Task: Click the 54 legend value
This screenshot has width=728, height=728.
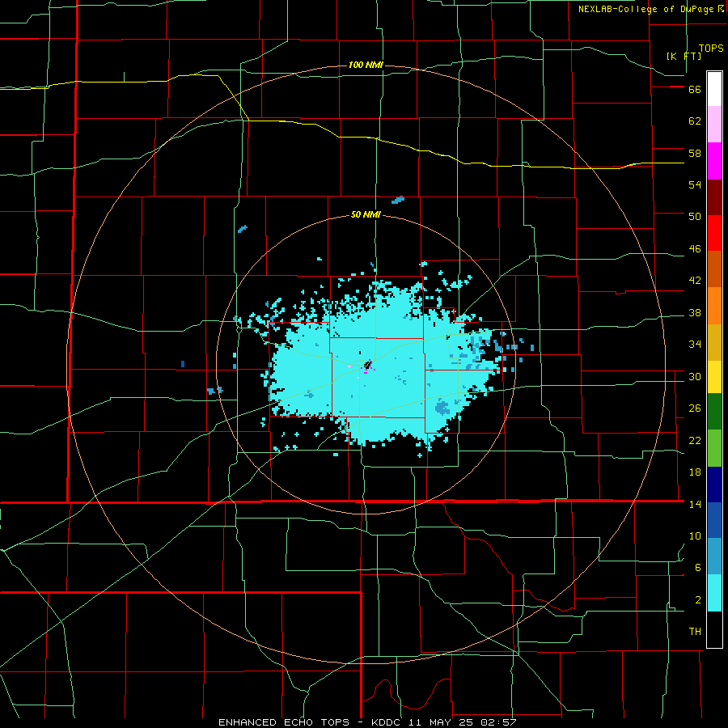Action: coord(695,185)
